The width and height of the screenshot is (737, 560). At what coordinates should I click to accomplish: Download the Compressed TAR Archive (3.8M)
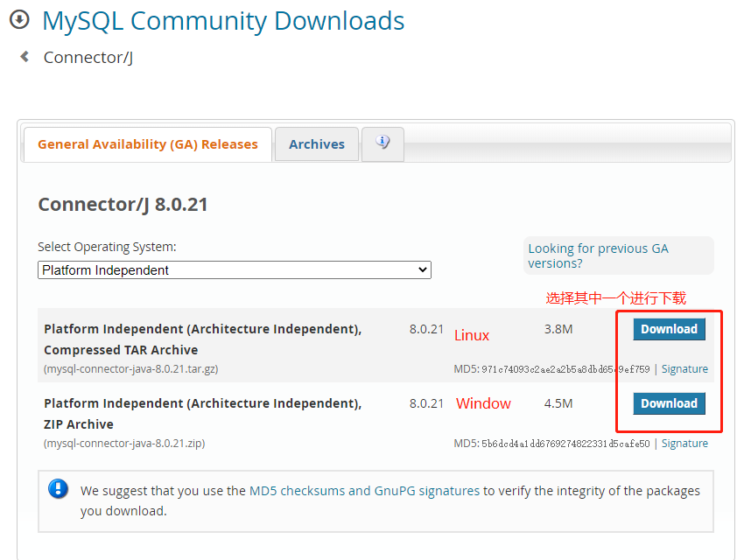pos(670,329)
